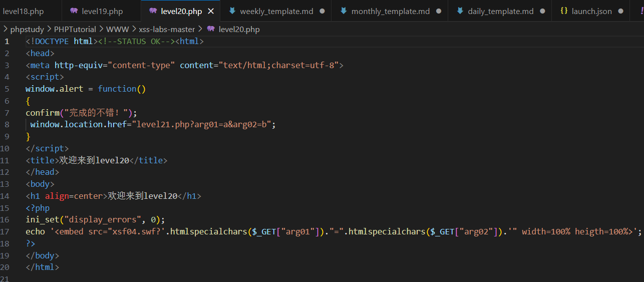The width and height of the screenshot is (644, 282).
Task: Click the PHP elephant icon on level19.php tab
Action: [x=74, y=11]
